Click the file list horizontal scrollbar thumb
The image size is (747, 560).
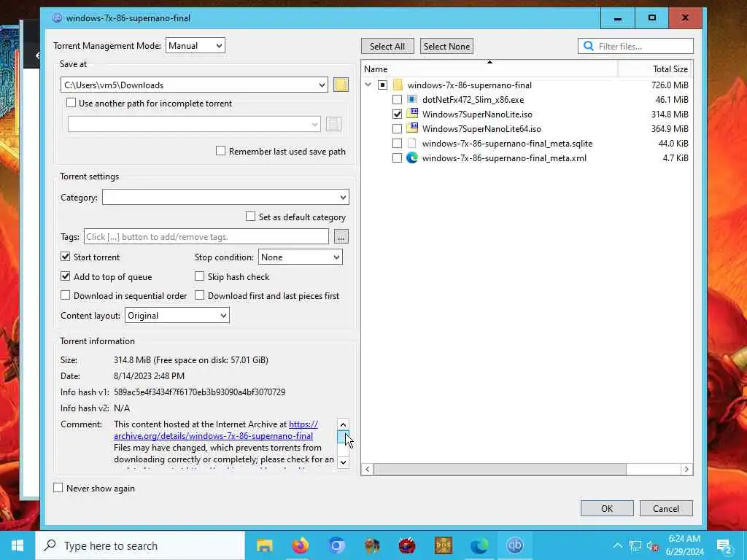pos(500,469)
